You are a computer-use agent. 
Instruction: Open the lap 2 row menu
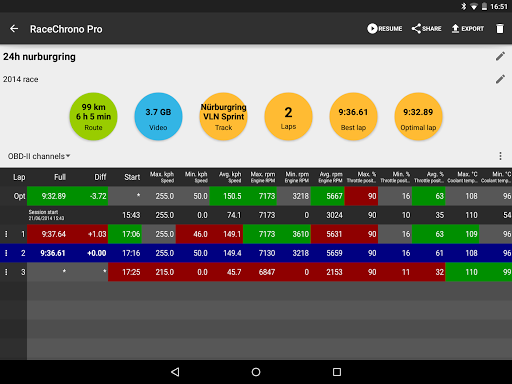coord(6,253)
